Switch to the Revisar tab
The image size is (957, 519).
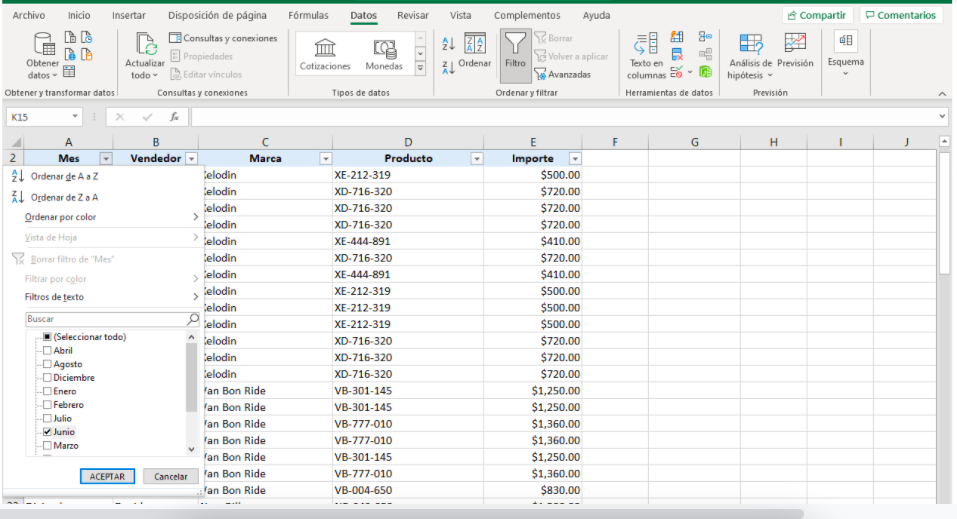(413, 15)
